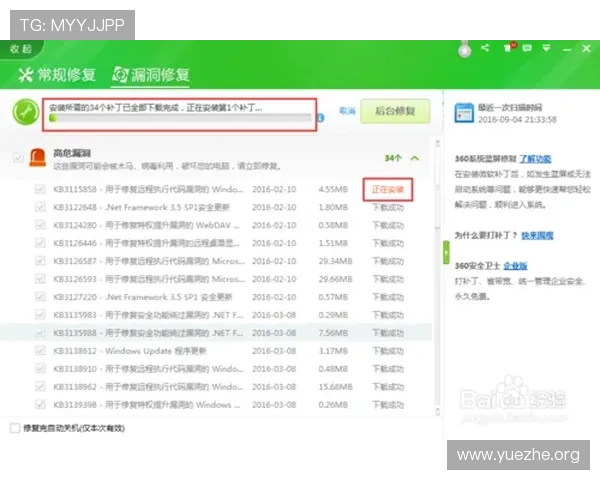Select the KB3122648 .Net Framework 3.5 SP1 row
Viewport: 600px width, 480px height.
coord(216,207)
